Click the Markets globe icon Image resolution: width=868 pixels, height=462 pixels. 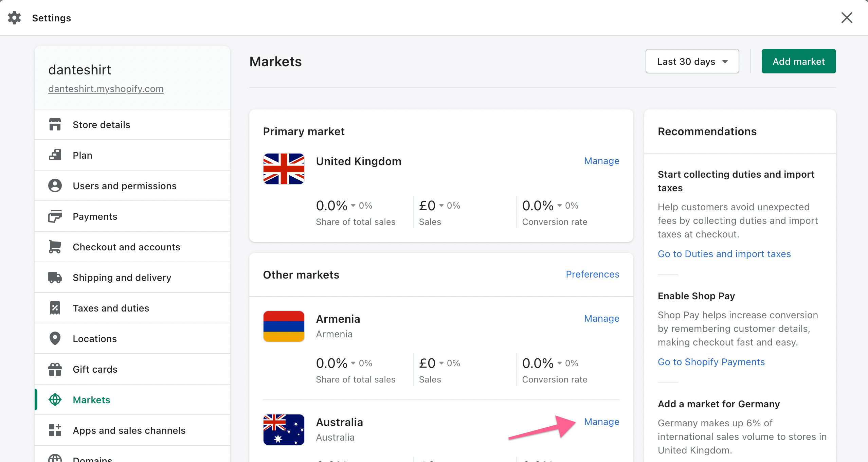[55, 399]
